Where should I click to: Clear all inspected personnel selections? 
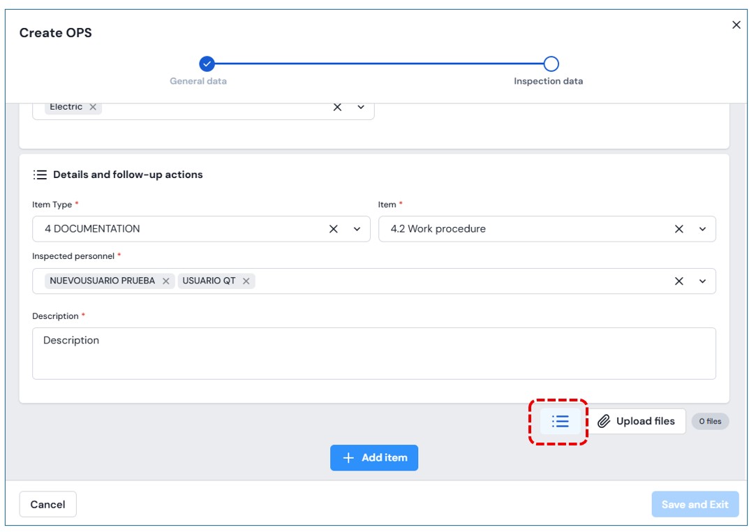(679, 281)
